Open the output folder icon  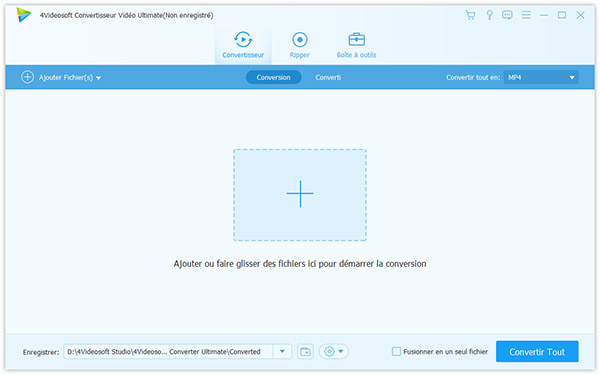pos(305,352)
